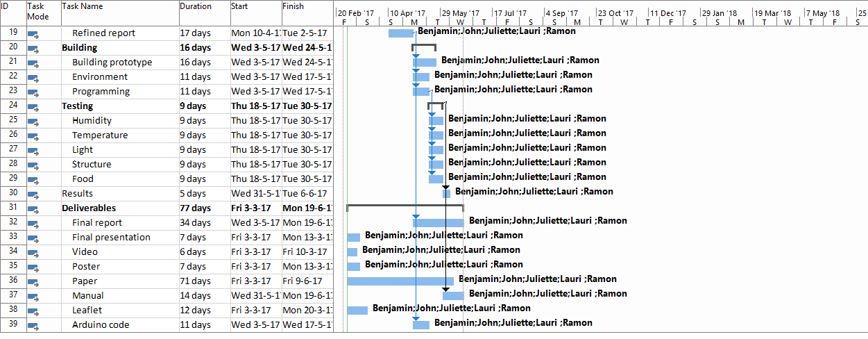Click the duration cell of Final presentation
The height and width of the screenshot is (339, 868).
click(x=204, y=238)
